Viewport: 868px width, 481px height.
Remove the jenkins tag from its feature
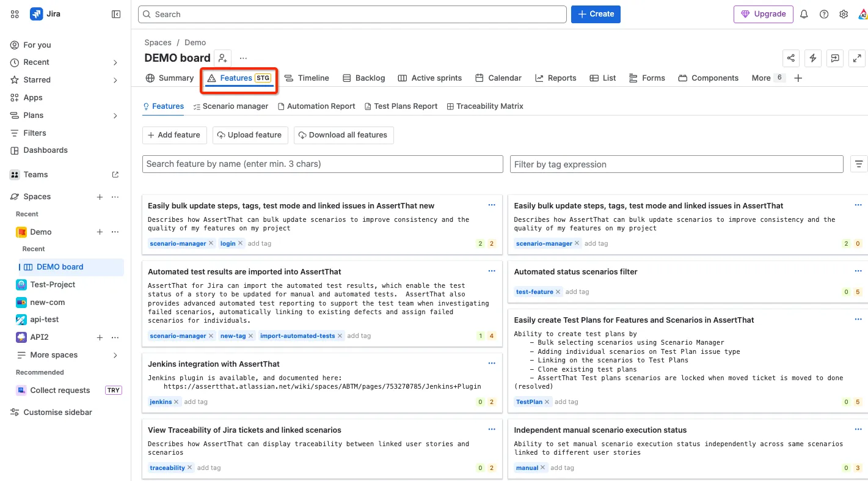click(177, 402)
